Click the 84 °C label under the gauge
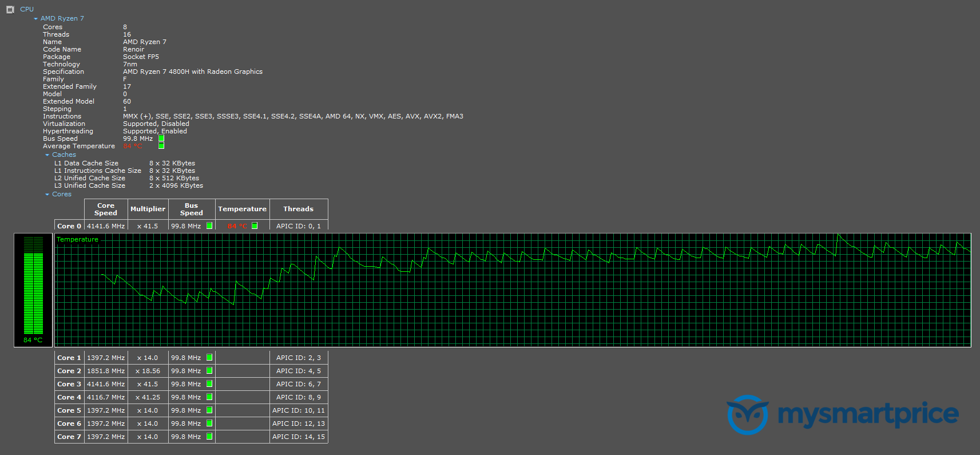 (x=33, y=340)
